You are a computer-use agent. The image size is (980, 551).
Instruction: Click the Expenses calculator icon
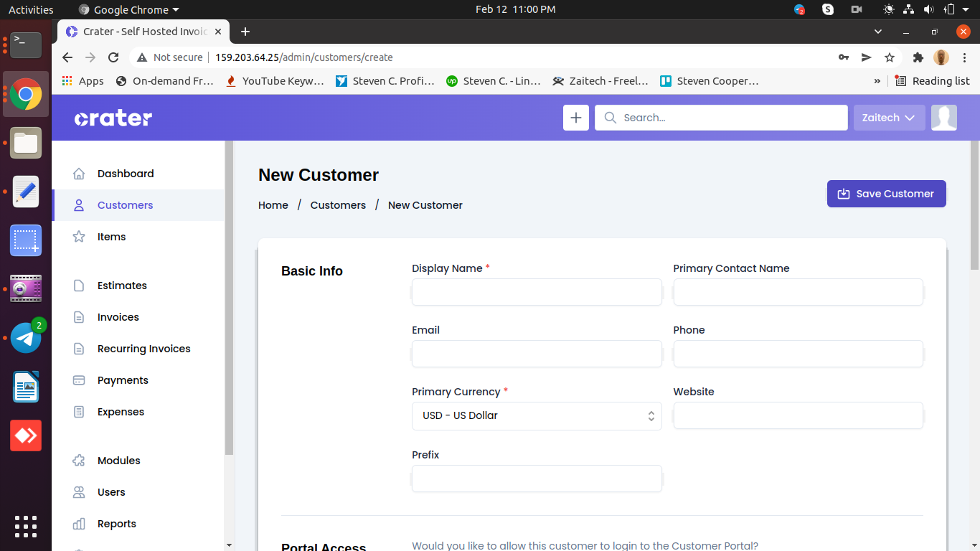coord(79,412)
